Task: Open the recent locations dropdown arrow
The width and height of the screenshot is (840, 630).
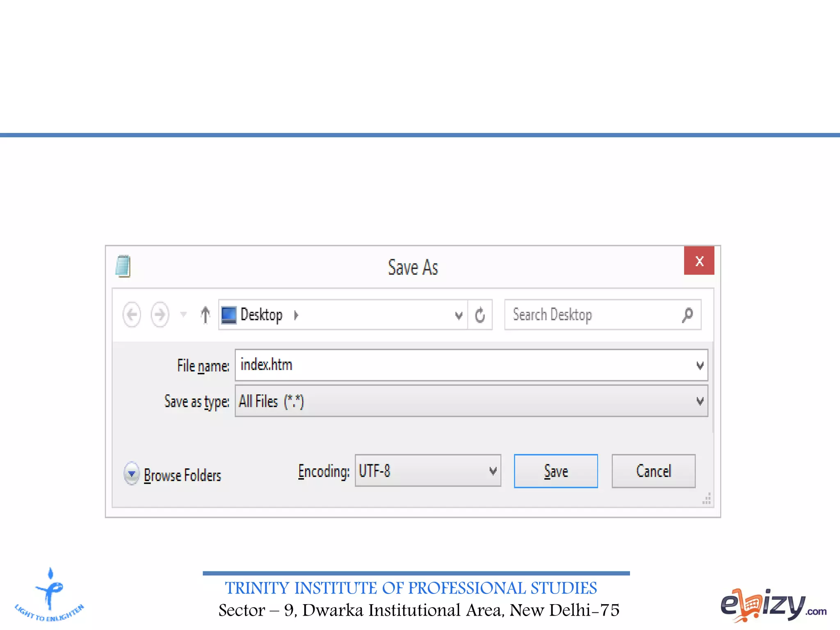Action: (x=183, y=315)
